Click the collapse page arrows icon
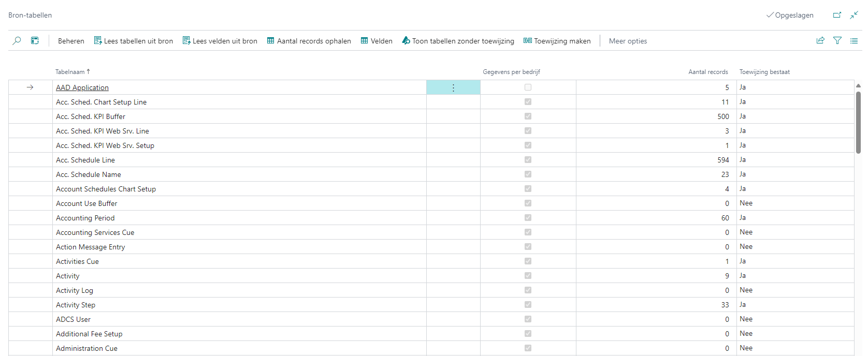The height and width of the screenshot is (356, 868). click(854, 15)
